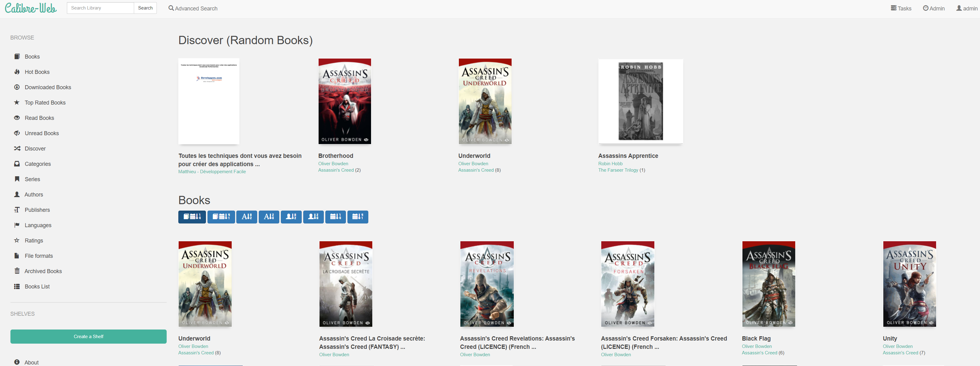Sort by publishing date 9-1 (calendar icon)
This screenshot has height=366, width=980.
click(358, 217)
